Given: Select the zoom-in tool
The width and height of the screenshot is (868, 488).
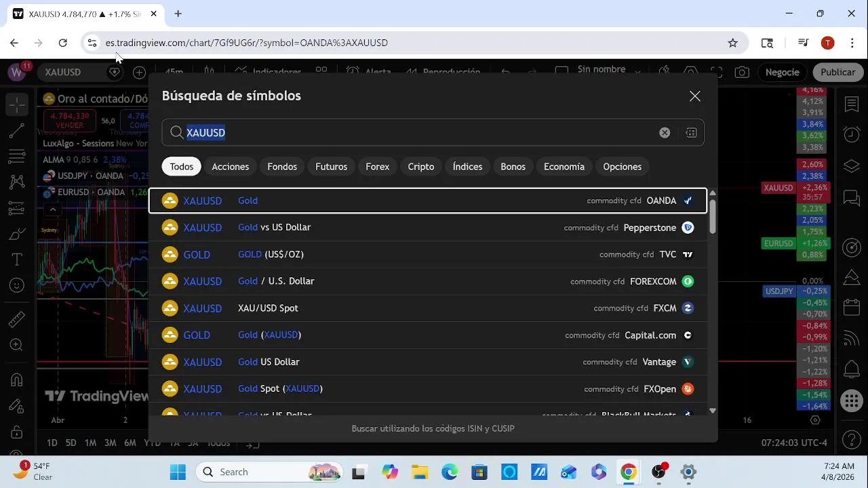Looking at the screenshot, I should point(17,346).
